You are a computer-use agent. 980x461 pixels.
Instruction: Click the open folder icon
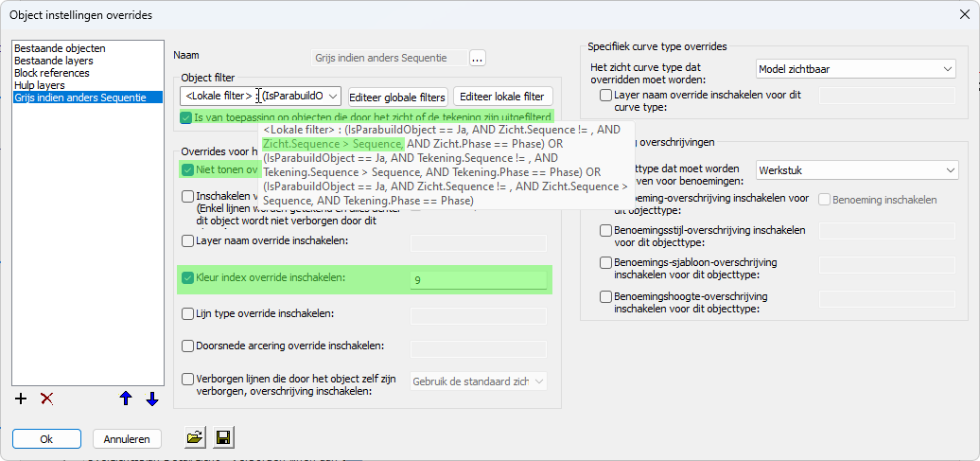coord(195,437)
